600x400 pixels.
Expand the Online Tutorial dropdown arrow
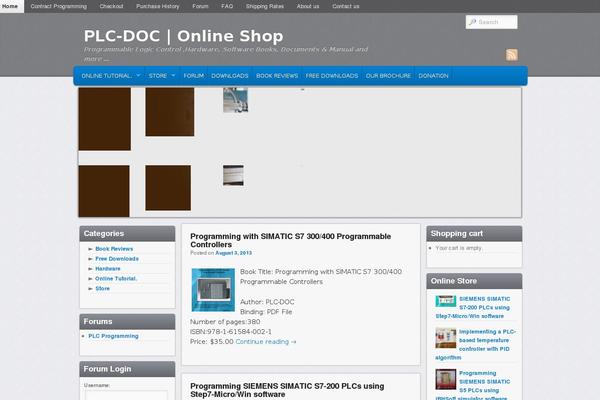[138, 75]
